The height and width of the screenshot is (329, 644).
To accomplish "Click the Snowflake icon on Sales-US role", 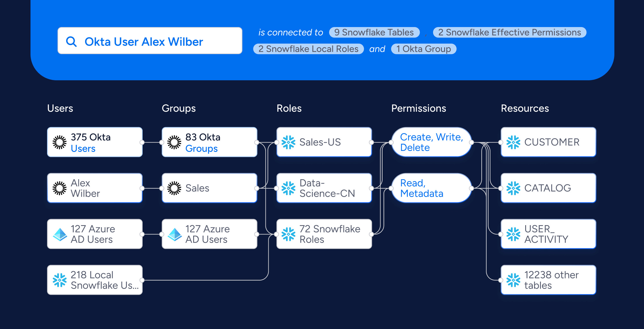I will pyautogui.click(x=288, y=142).
